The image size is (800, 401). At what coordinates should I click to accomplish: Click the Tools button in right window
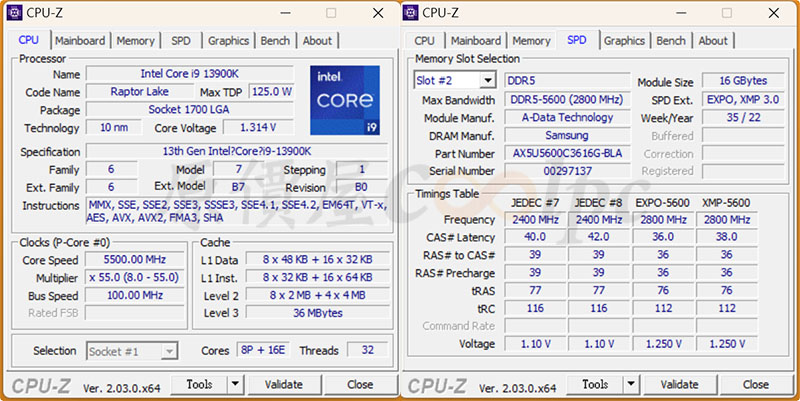[595, 384]
